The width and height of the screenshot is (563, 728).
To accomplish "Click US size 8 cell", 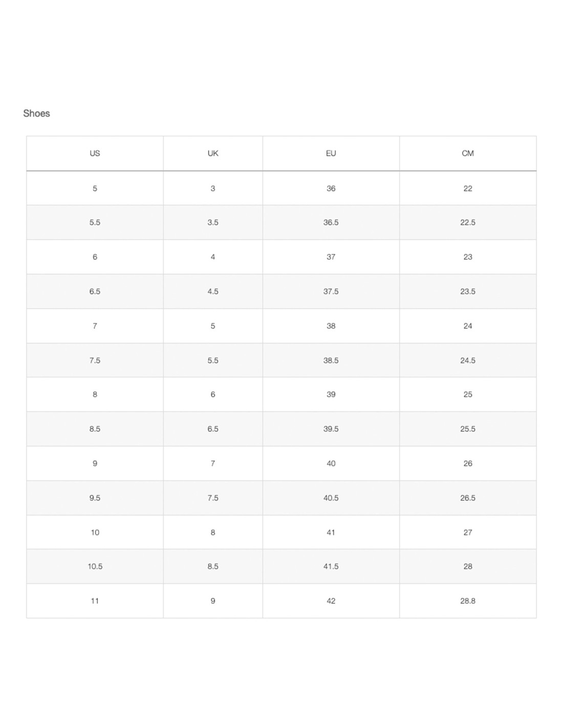I will point(95,395).
